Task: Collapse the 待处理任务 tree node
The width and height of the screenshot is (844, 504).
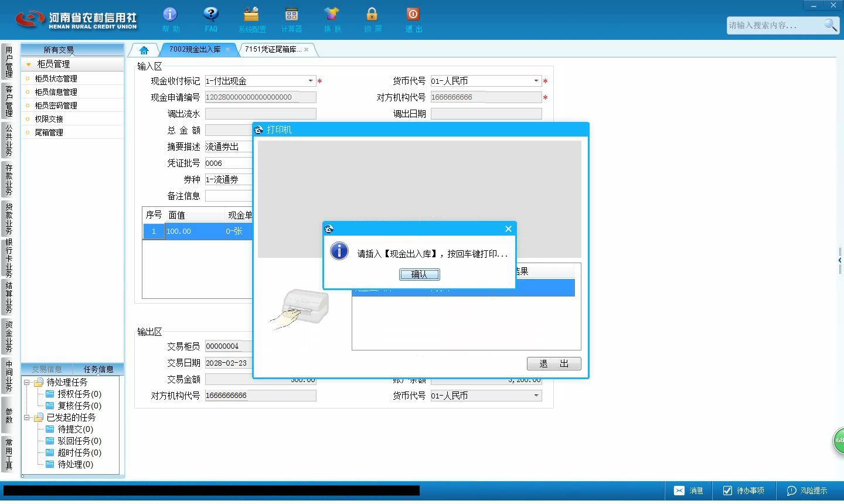Action: click(x=26, y=382)
